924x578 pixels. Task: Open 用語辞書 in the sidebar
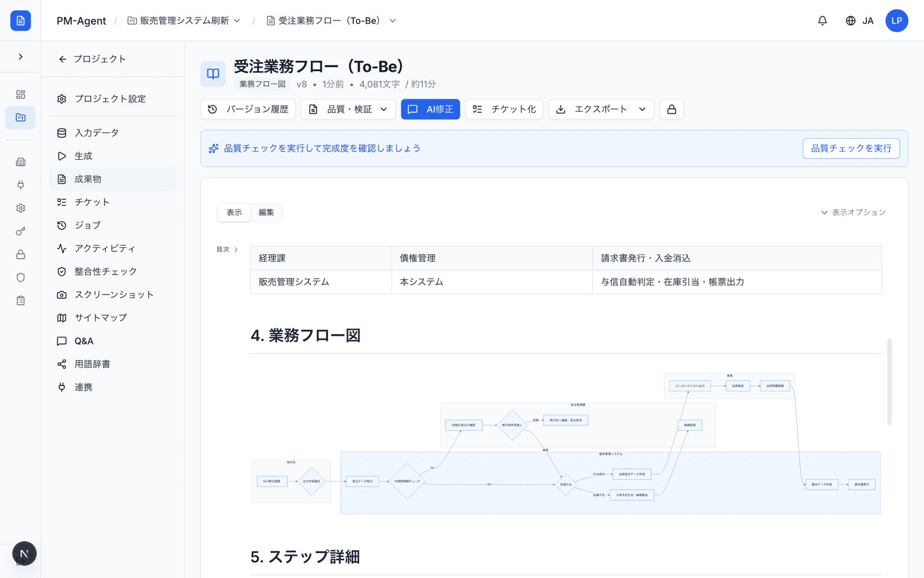[x=113, y=364]
